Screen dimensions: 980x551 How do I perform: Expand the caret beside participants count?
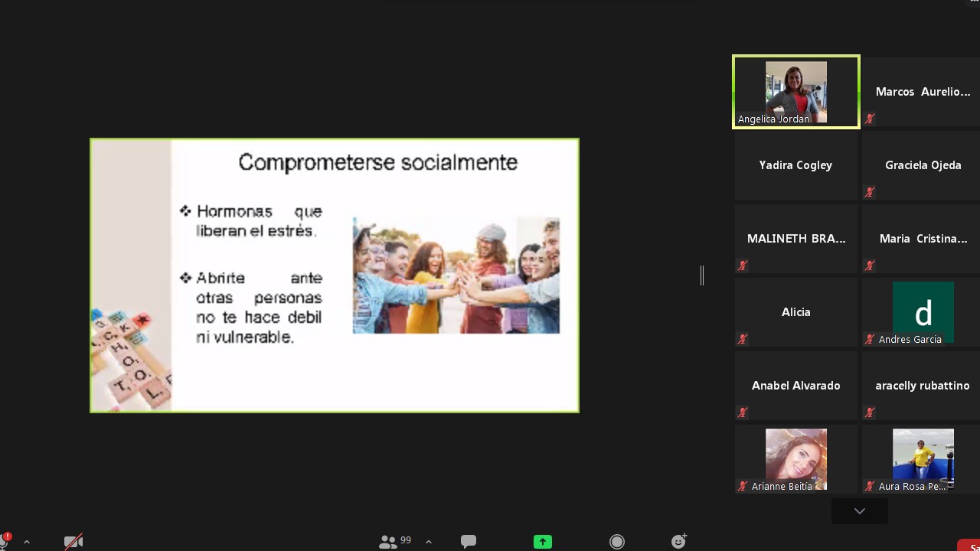[x=429, y=542]
